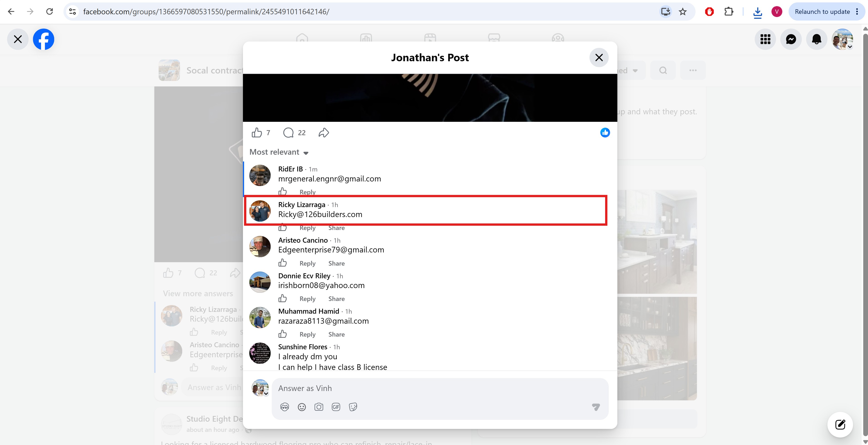Like Donnie Ecv Riley's comment

pyautogui.click(x=283, y=298)
